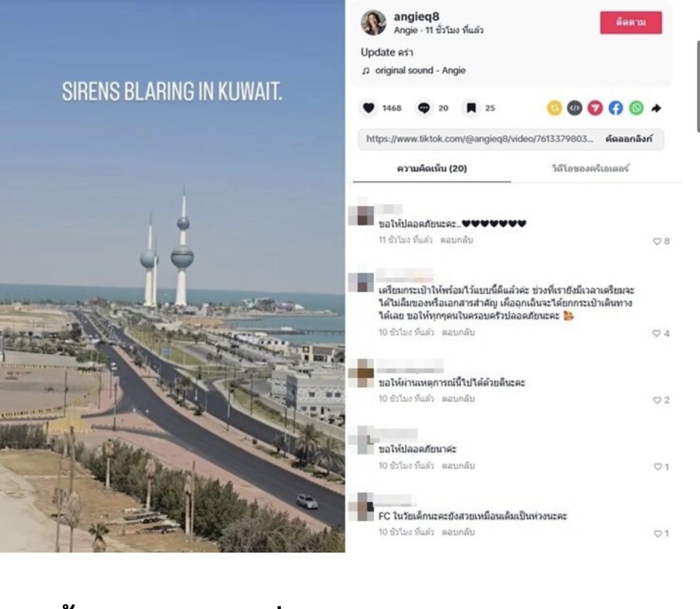Switch to the creator's videos tab
The image size is (700, 609).
[x=590, y=168]
